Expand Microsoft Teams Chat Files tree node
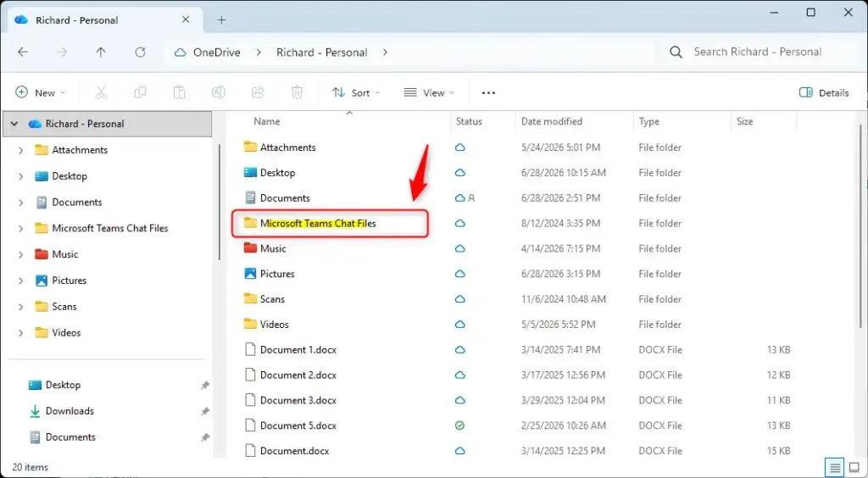868x478 pixels. (20, 229)
